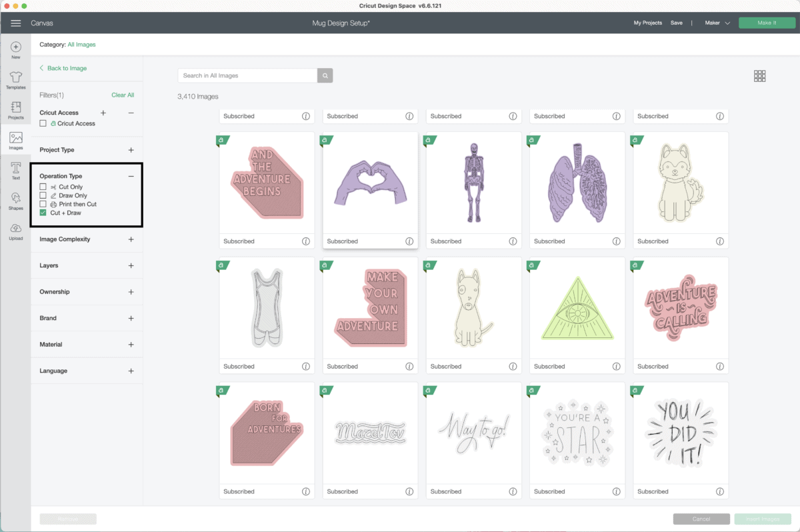
Task: Enable the Cut Only checkbox
Action: pos(43,187)
